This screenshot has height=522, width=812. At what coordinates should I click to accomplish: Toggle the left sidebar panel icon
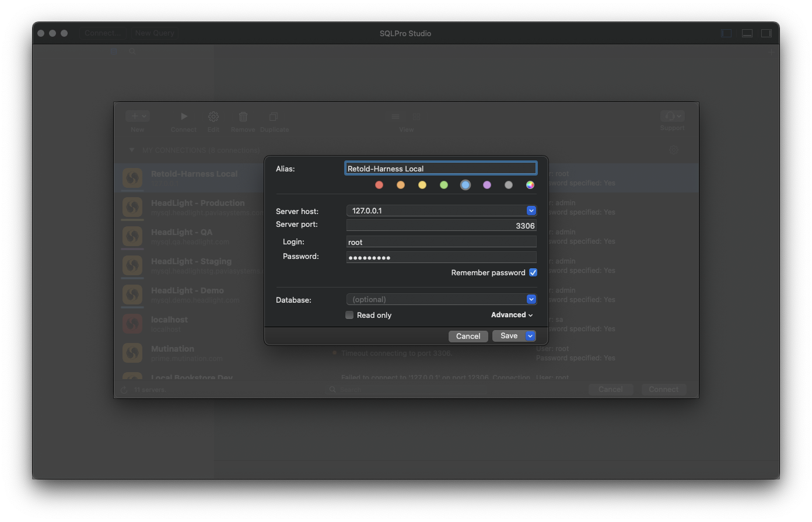726,33
